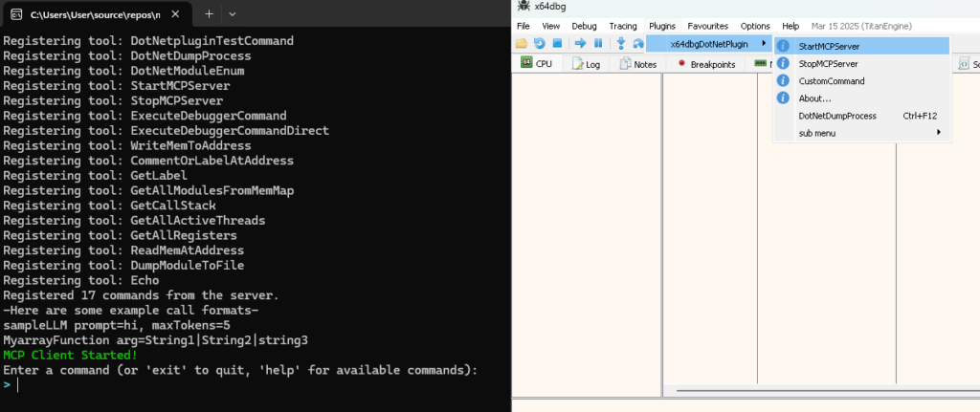This screenshot has height=412, width=980.
Task: Switch to the CPU tab
Action: (x=536, y=64)
